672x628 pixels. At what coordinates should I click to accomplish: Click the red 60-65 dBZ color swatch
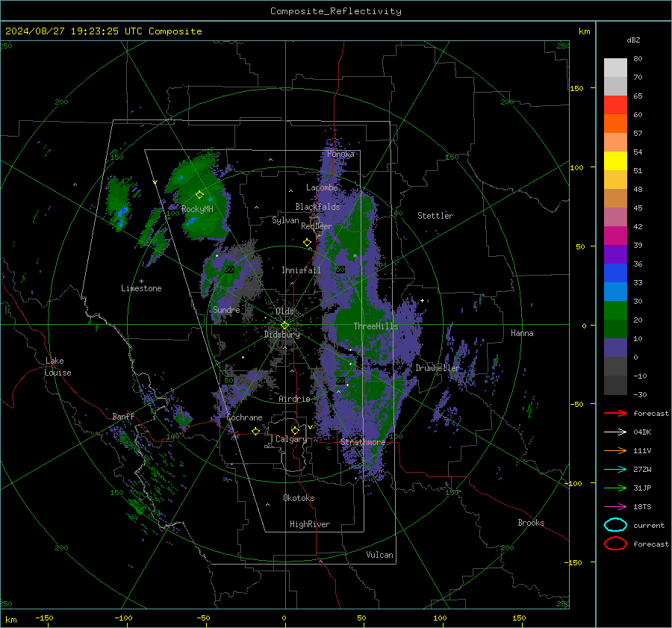coord(615,105)
